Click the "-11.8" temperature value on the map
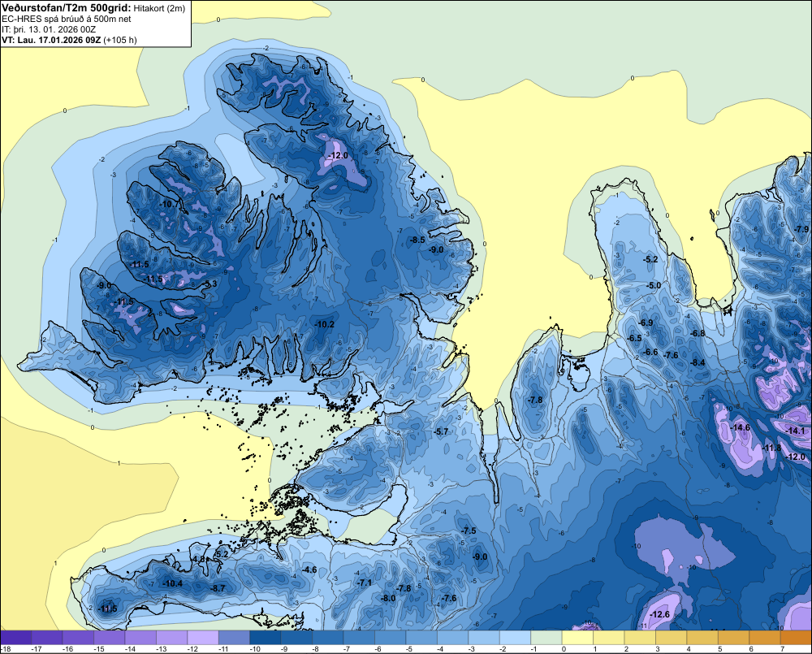This screenshot has height=654, width=812. click(x=773, y=448)
